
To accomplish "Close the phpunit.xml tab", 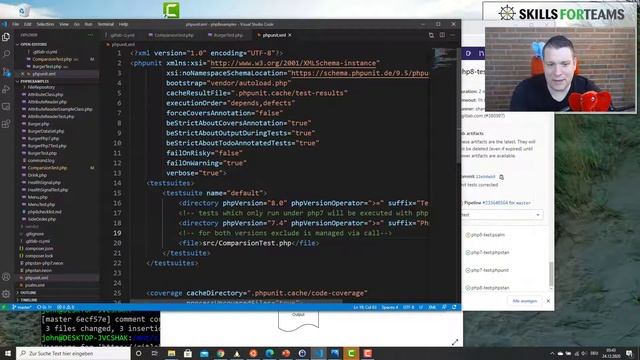I will pyautogui.click(x=290, y=35).
